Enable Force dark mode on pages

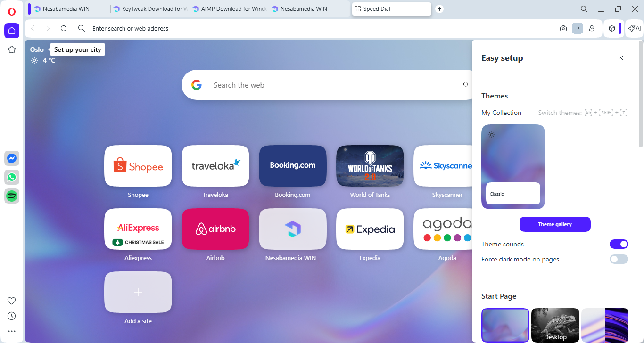(619, 259)
